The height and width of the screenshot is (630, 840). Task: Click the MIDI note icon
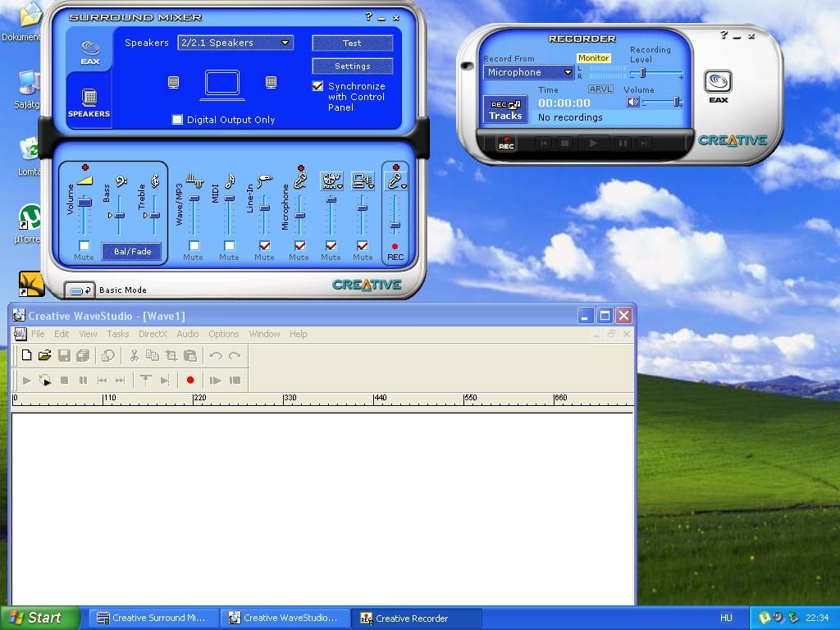[x=230, y=180]
